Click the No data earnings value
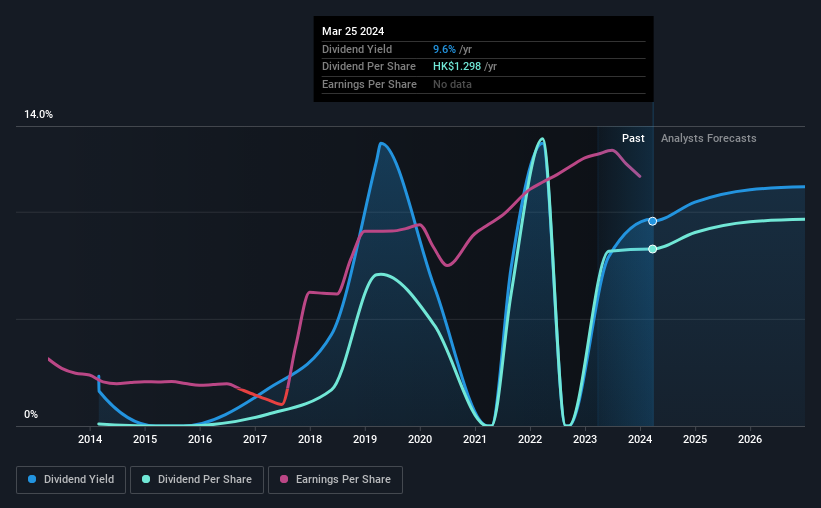Image resolution: width=821 pixels, height=508 pixels. pyautogui.click(x=452, y=84)
